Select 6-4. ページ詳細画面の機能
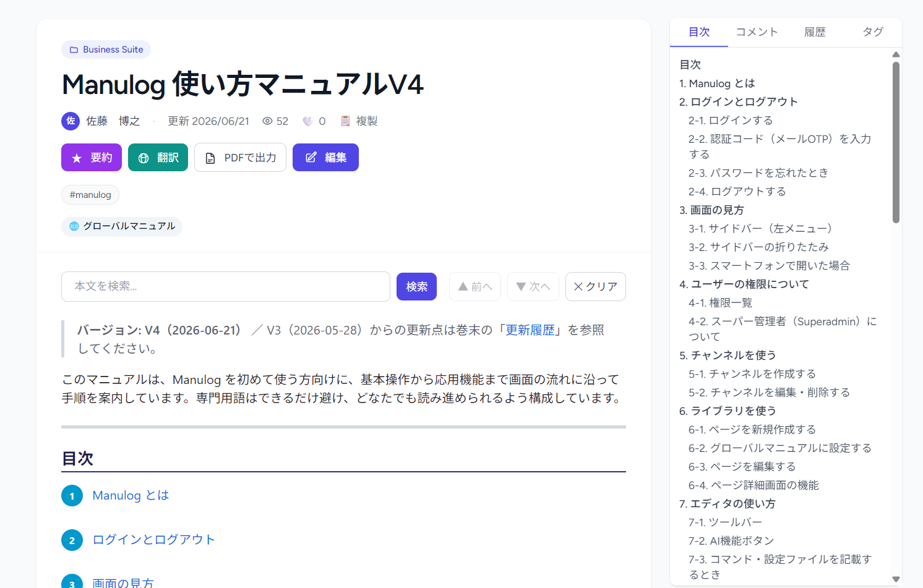This screenshot has height=588, width=923. tap(753, 485)
